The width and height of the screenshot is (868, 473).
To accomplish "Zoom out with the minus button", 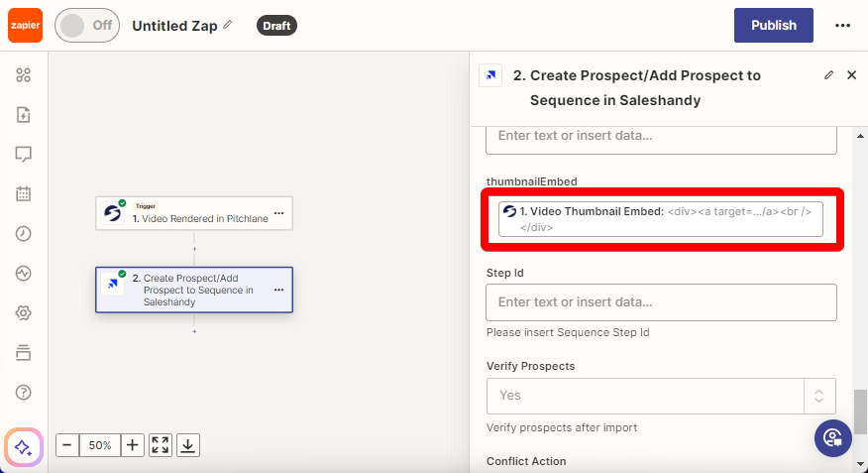I will [x=67, y=445].
